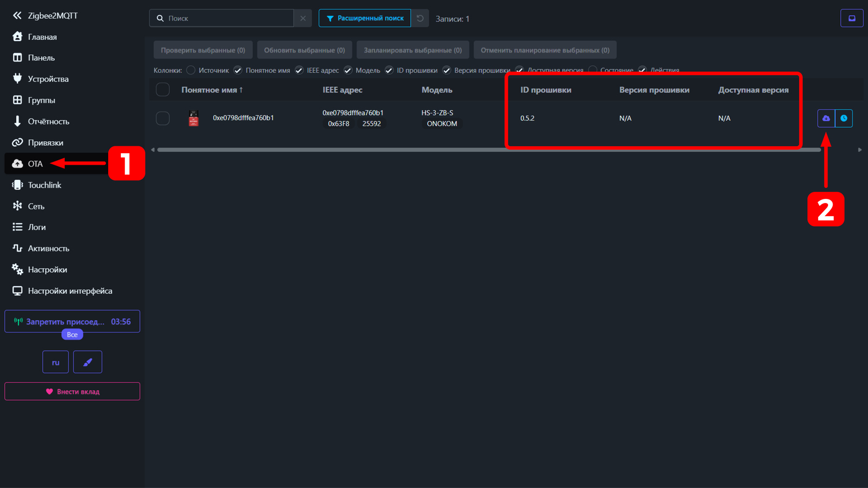Click the reset filters icon
The image size is (868, 488).
pos(420,19)
